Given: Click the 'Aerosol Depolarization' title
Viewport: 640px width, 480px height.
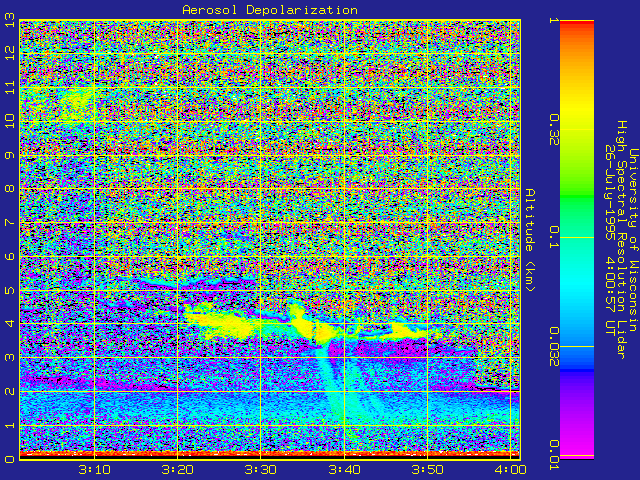Looking at the screenshot, I should (270, 10).
